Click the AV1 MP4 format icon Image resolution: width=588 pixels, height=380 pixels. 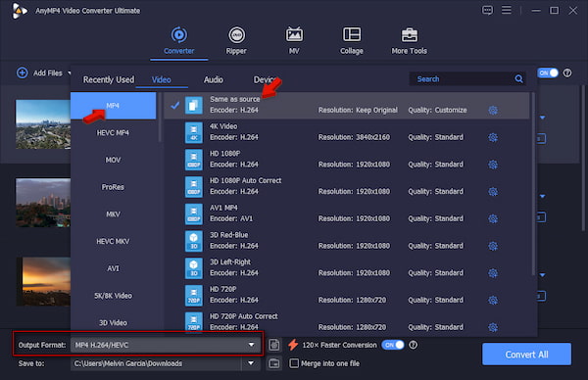click(x=193, y=214)
